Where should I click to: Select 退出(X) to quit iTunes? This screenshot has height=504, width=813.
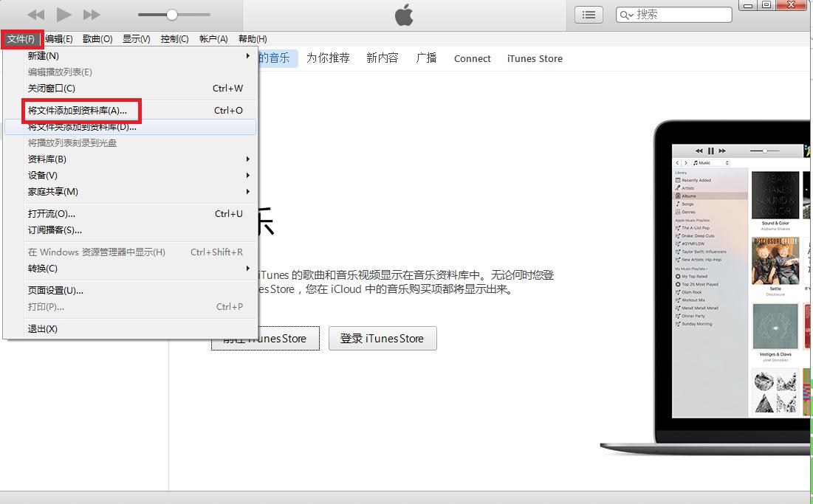(x=43, y=329)
